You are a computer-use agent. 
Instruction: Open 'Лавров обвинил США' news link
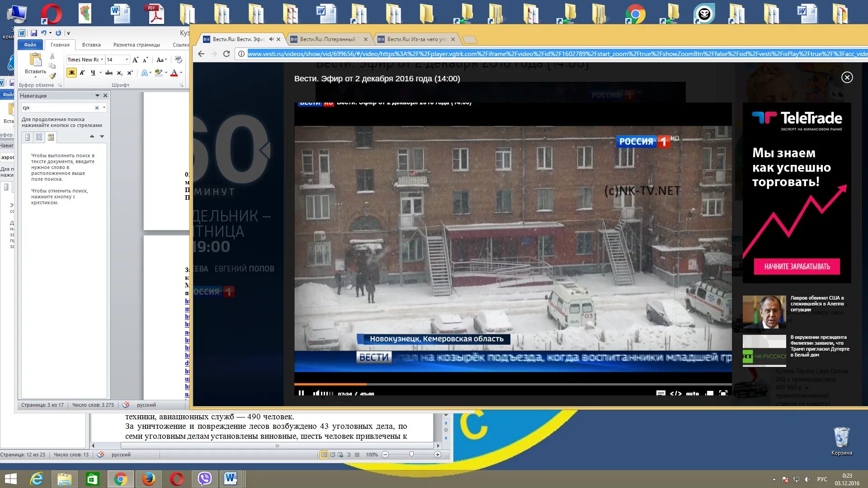(817, 304)
